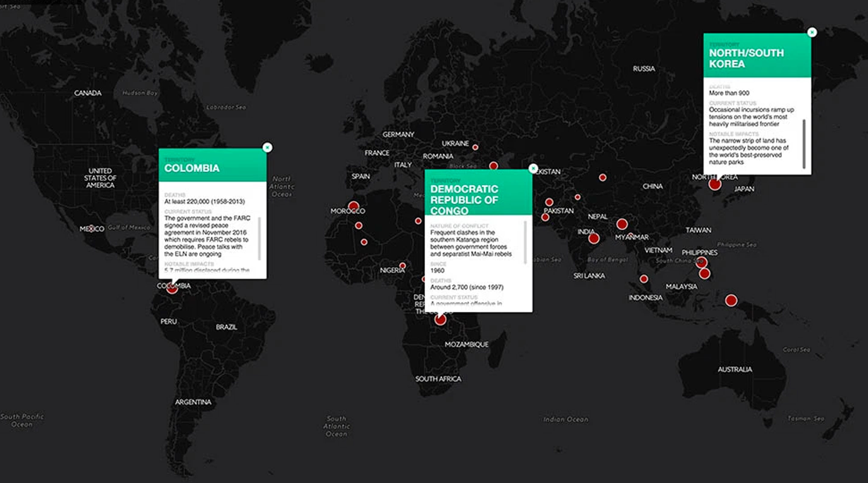Select the marker directly south of Morocco label
This screenshot has width=868, height=483.
359,226
